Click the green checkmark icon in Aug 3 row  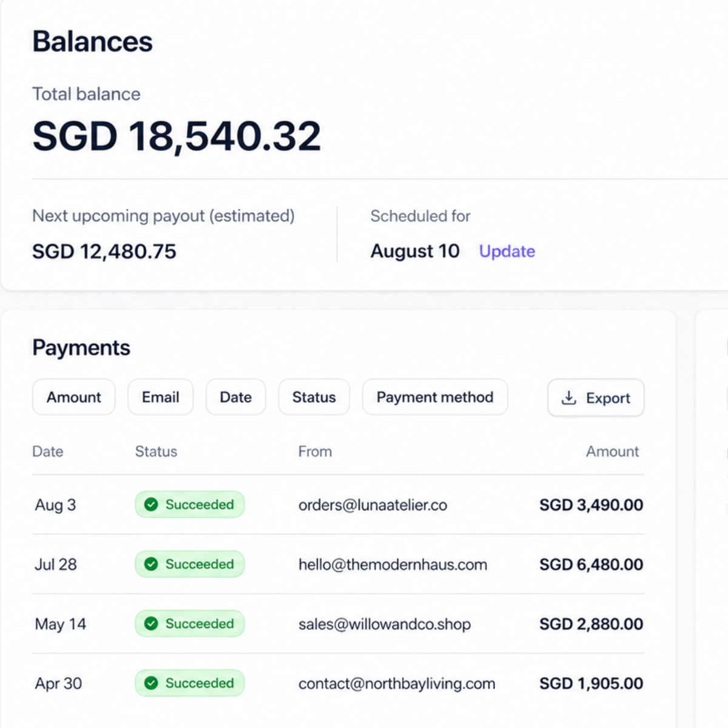tap(151, 504)
